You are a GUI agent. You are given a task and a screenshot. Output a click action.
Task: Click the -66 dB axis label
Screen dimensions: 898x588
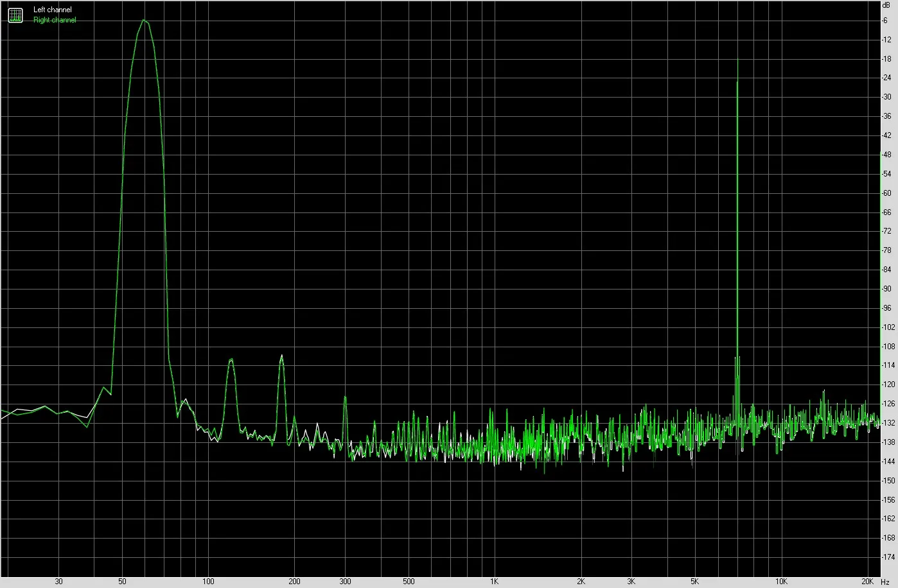pyautogui.click(x=886, y=212)
